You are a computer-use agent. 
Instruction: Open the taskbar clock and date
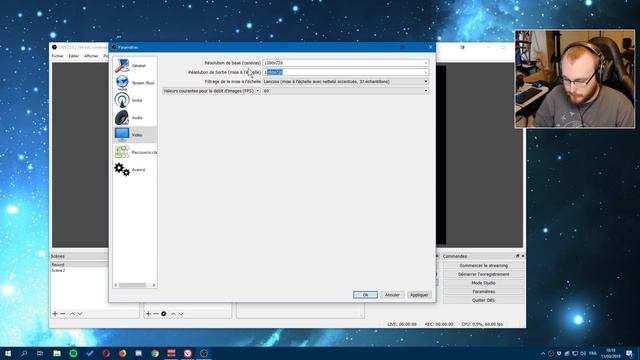coord(611,353)
